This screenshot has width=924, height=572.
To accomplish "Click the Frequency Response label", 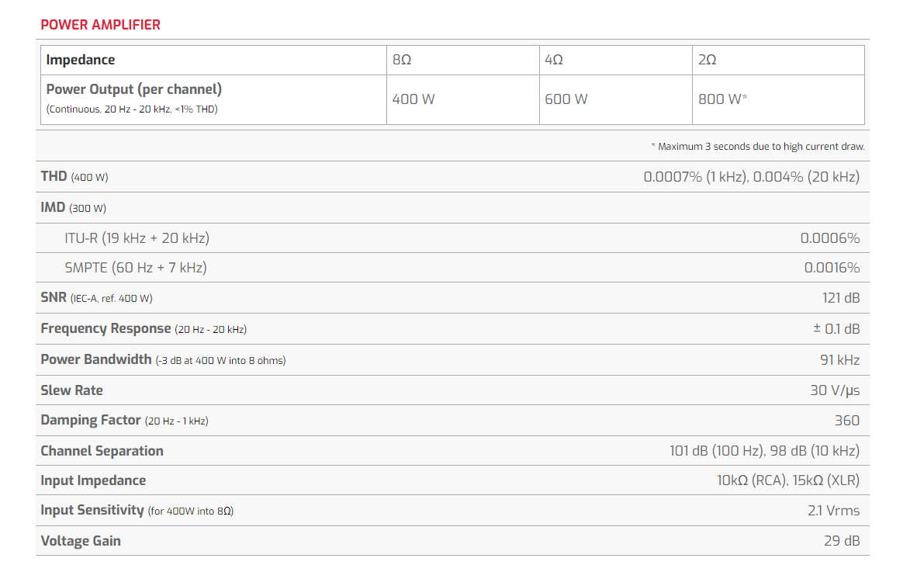I will pos(106,328).
